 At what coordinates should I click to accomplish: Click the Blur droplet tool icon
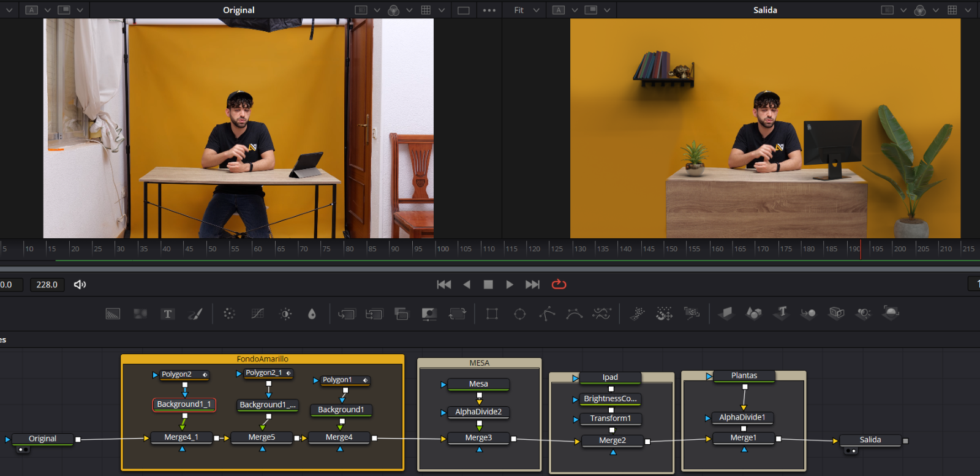click(x=312, y=314)
